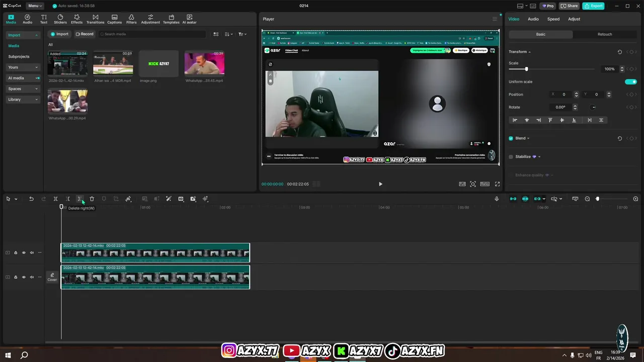Toggle main track magnet snapping
This screenshot has width=644, height=362.
pos(513,199)
